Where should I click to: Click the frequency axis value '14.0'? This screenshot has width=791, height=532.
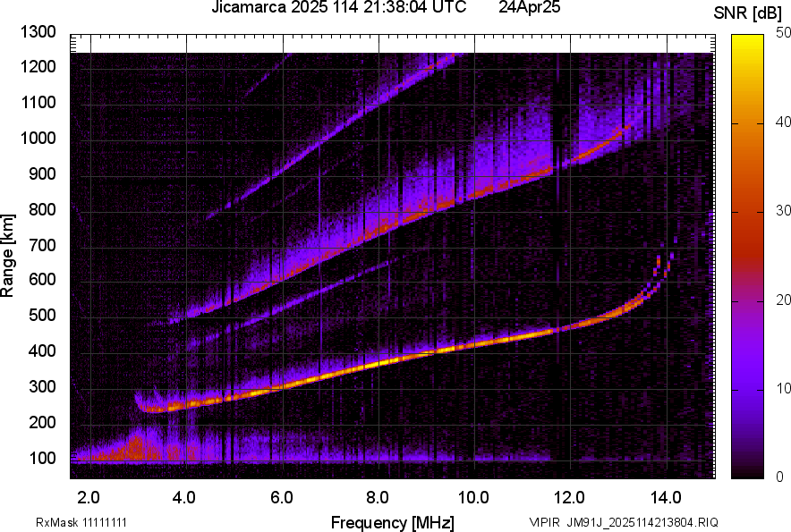coord(667,498)
